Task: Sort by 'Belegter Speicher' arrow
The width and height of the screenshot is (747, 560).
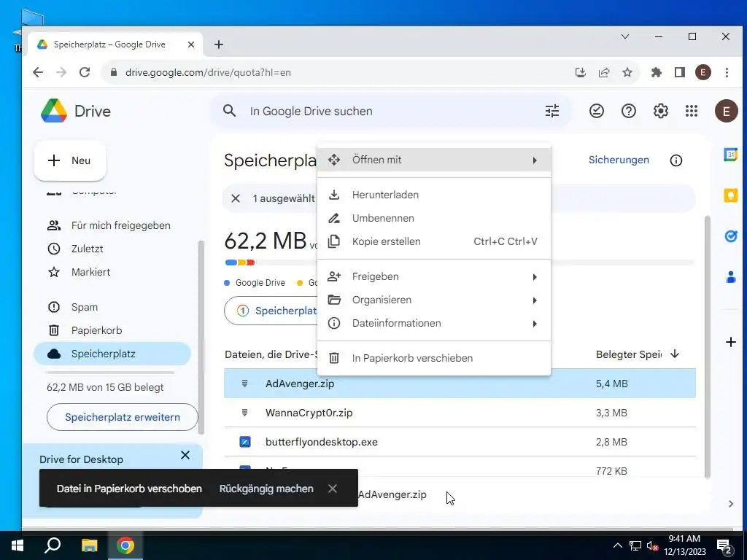Action: [x=675, y=354]
